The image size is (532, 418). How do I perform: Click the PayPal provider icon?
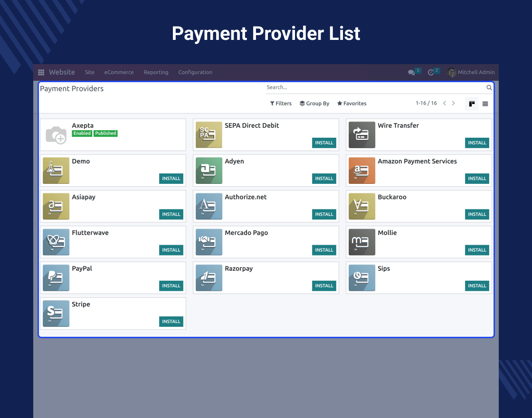(x=56, y=278)
